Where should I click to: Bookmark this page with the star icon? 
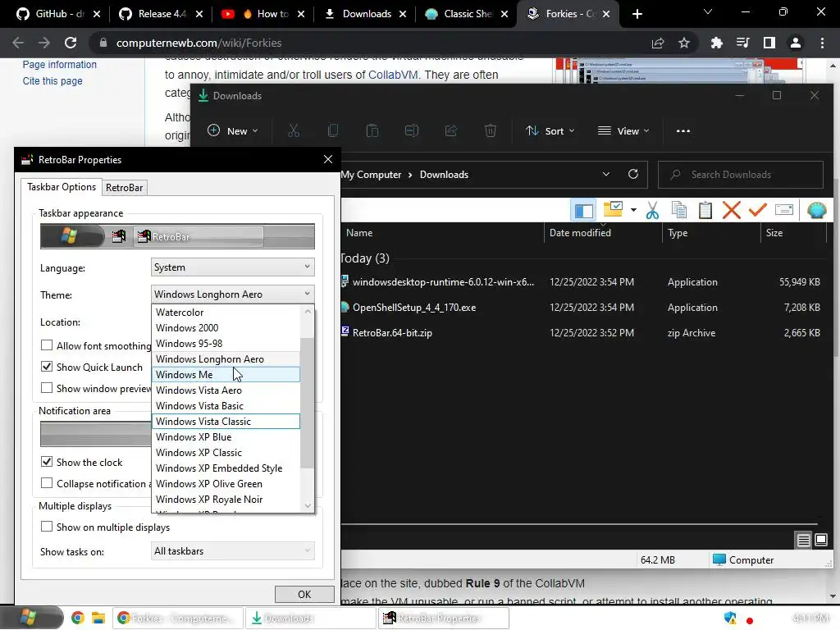684,43
